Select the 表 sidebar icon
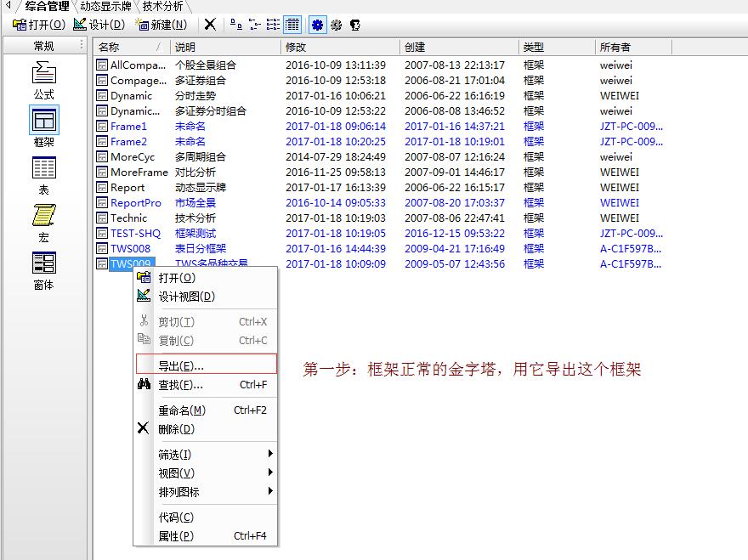Screen dimensions: 748x560 point(44,176)
